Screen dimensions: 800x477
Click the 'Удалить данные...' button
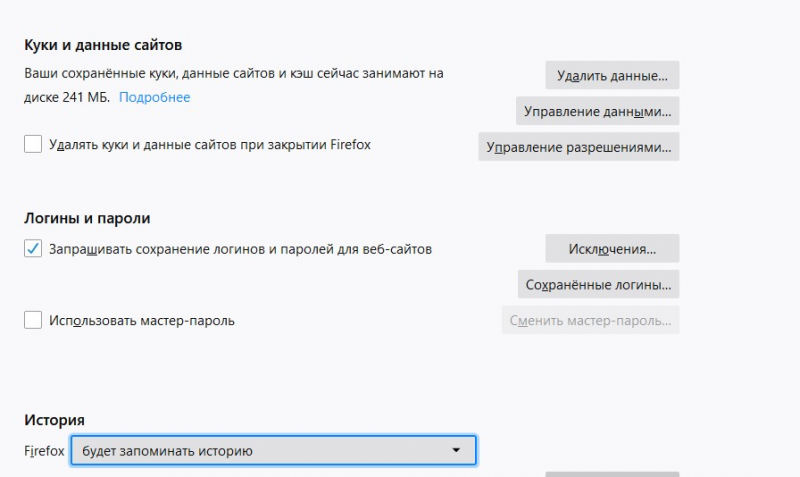612,75
